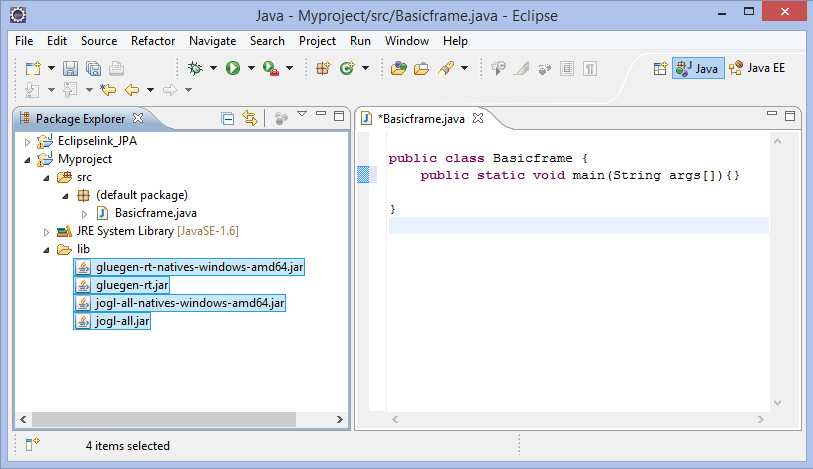Open the Navigate menu
This screenshot has height=469, width=813.
pos(213,41)
